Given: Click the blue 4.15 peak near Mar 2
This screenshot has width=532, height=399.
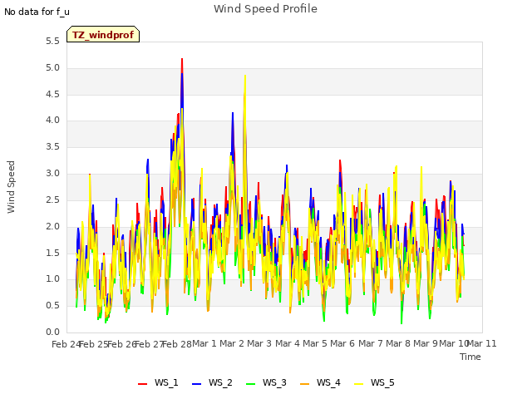Looking at the screenshot, I should coord(233,113).
